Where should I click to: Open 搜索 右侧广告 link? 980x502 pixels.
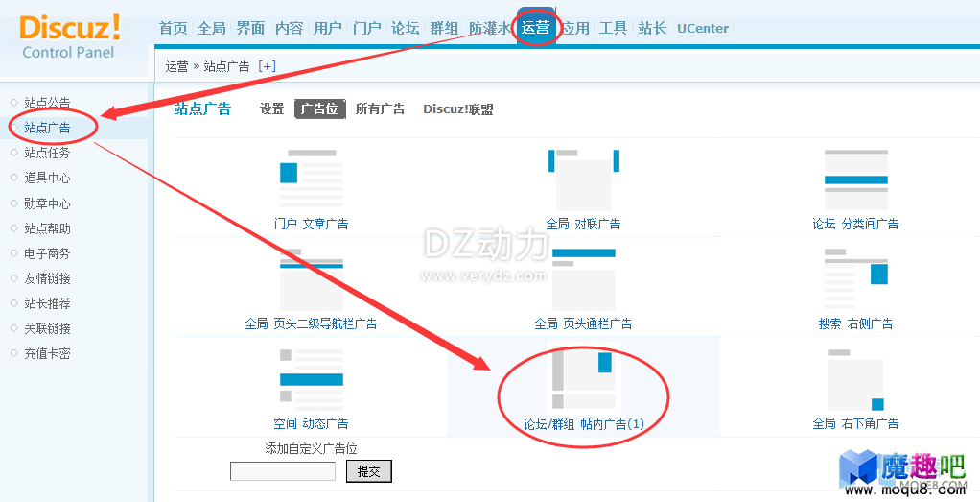click(x=855, y=324)
